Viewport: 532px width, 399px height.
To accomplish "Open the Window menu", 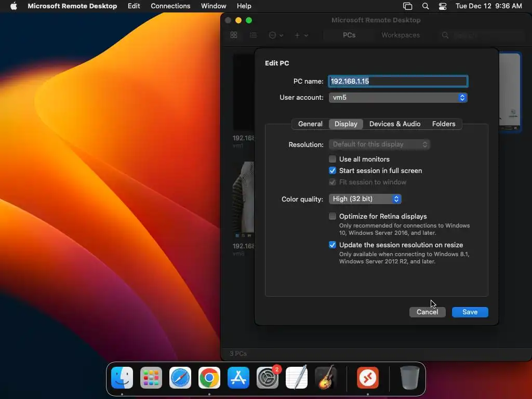I will click(x=214, y=6).
